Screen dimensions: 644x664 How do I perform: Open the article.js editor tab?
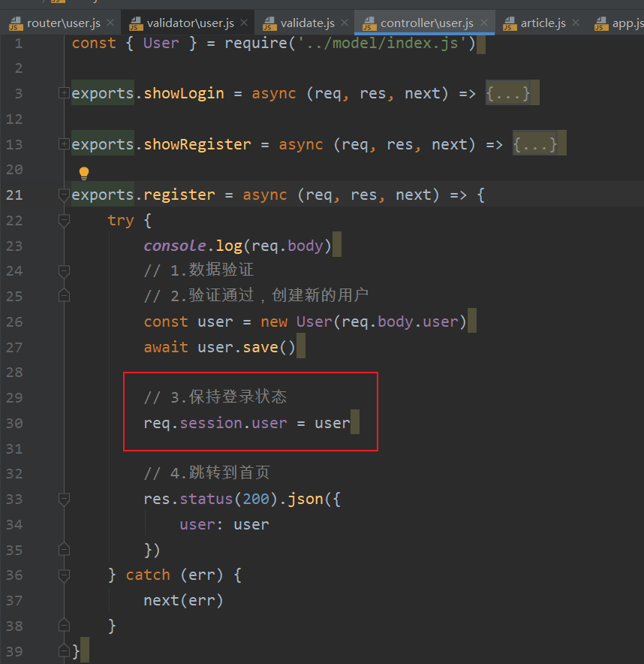coord(543,23)
